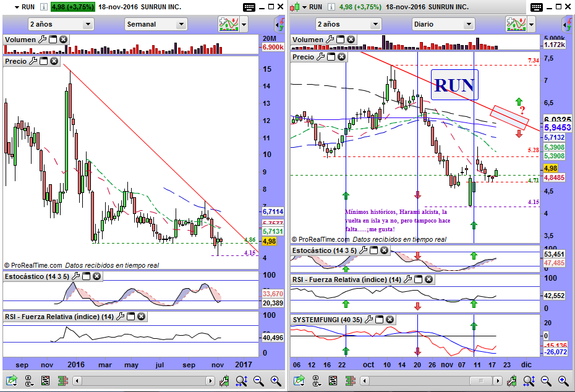
Task: Open the SYSTEMFUNGI settings wrench
Action: [369, 320]
